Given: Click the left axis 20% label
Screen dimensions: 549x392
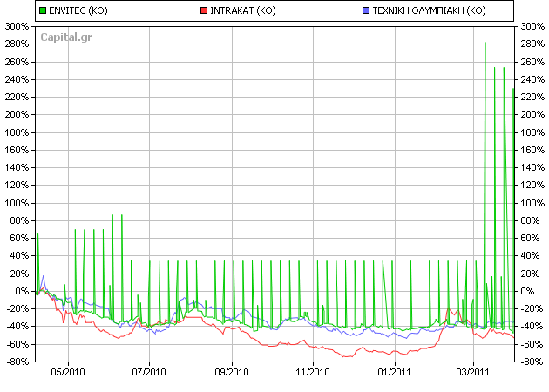Looking at the screenshot, I should coord(19,274).
